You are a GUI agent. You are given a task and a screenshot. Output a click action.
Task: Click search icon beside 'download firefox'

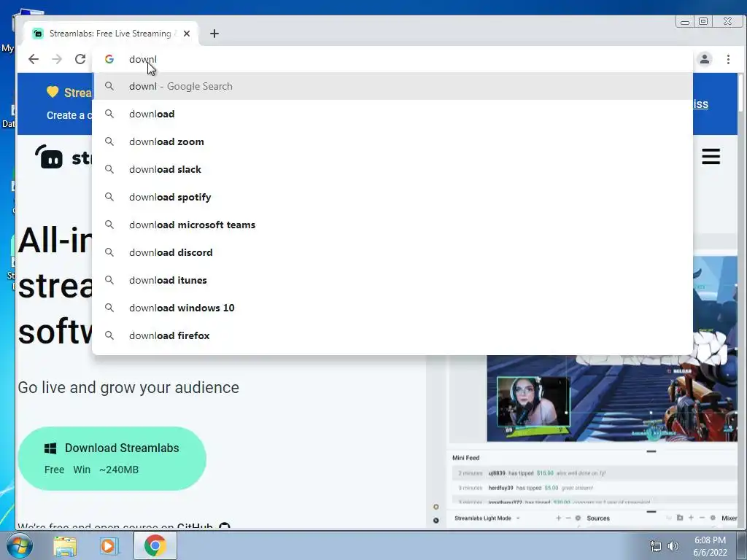point(109,335)
